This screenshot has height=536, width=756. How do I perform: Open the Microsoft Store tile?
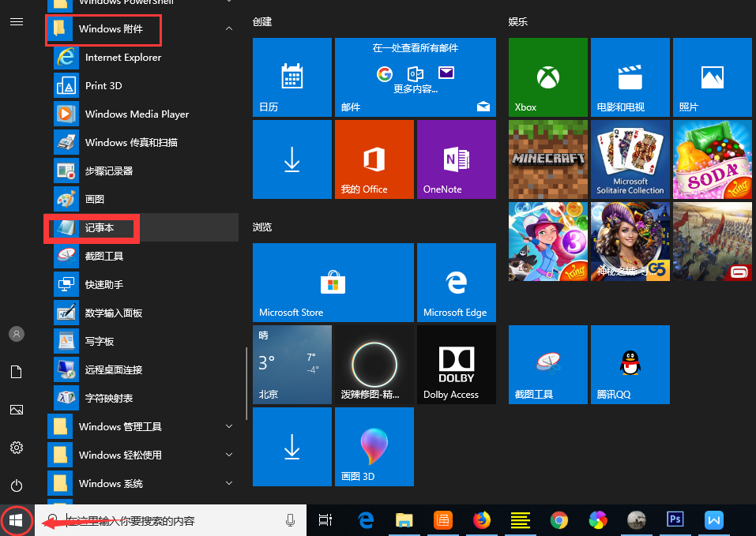click(x=333, y=282)
